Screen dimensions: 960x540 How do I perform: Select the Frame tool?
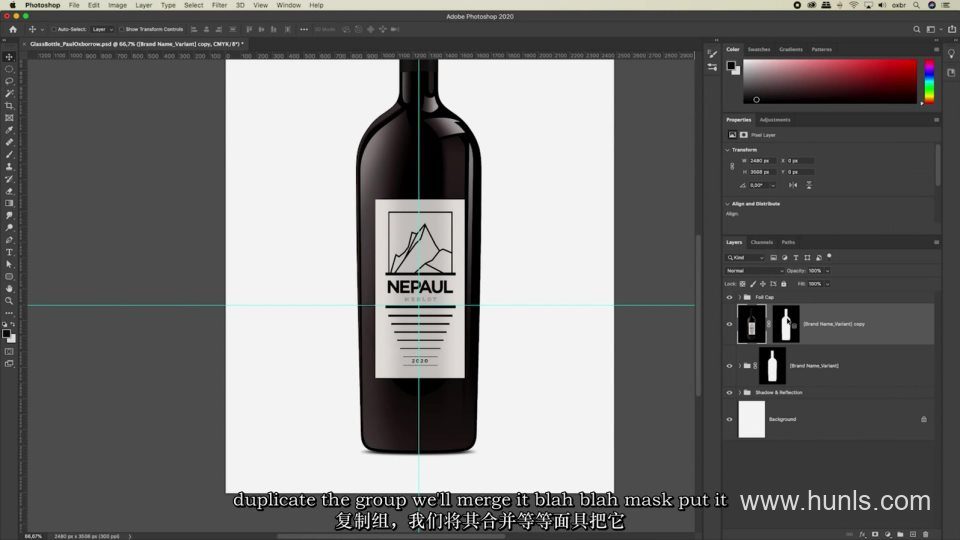coord(9,118)
